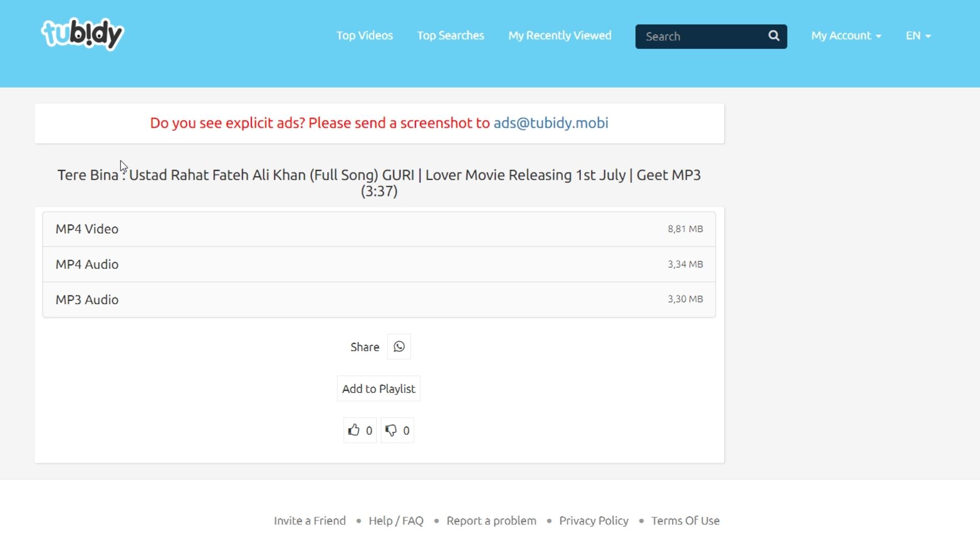Click the thumbs up icon
980x551 pixels.
(355, 429)
